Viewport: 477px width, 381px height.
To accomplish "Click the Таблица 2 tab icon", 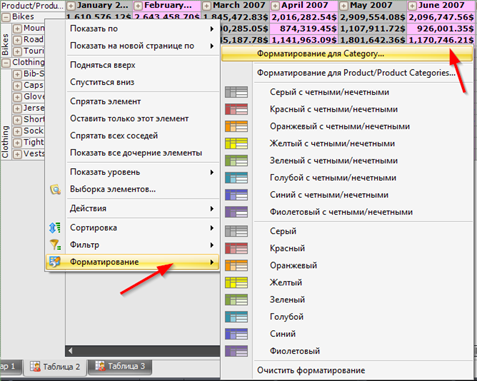I will [35, 367].
